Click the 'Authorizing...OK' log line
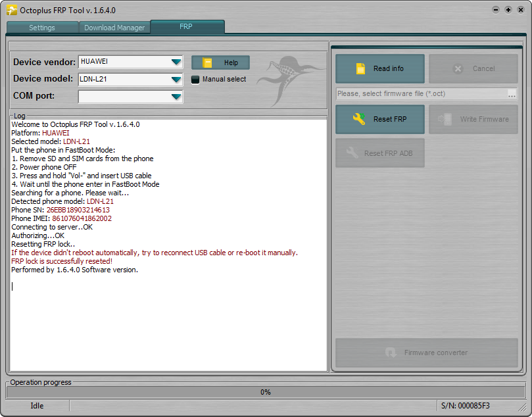The width and height of the screenshot is (532, 417). click(x=37, y=235)
